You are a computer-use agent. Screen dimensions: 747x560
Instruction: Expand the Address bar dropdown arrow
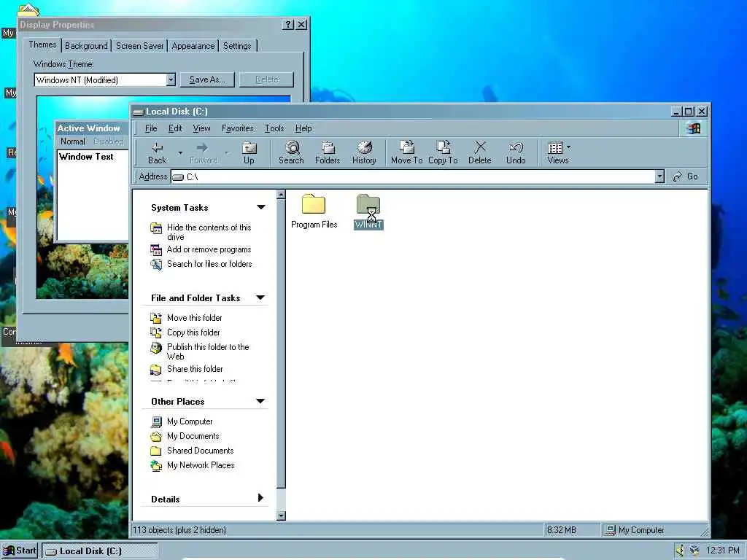[659, 176]
